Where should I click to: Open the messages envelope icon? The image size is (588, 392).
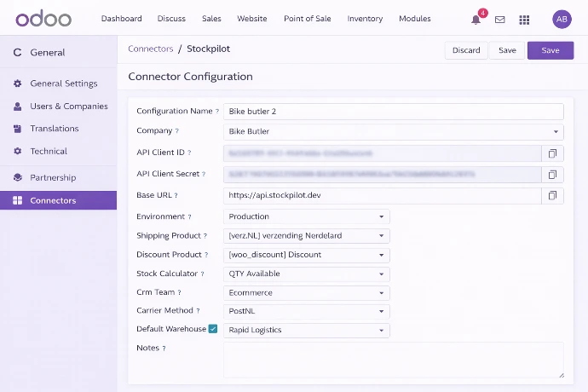[x=500, y=20]
